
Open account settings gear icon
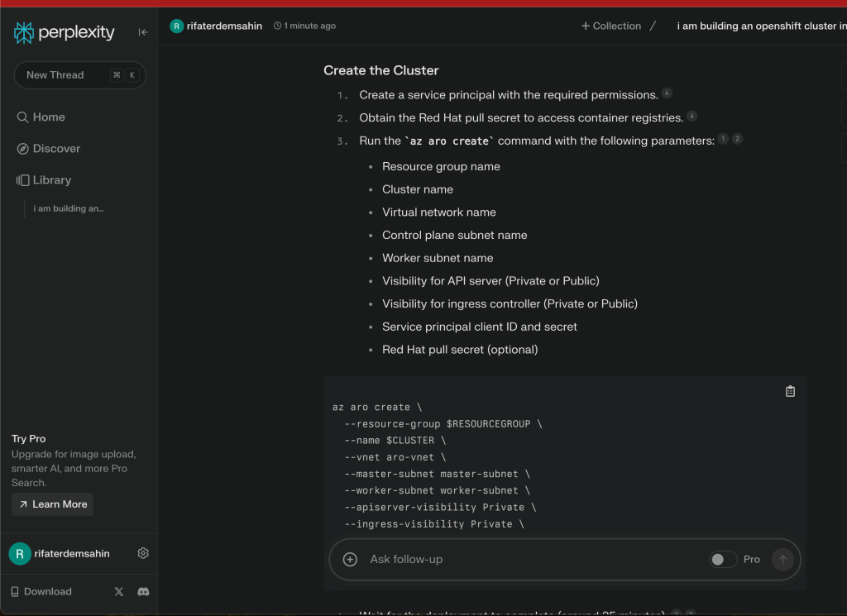(x=143, y=553)
